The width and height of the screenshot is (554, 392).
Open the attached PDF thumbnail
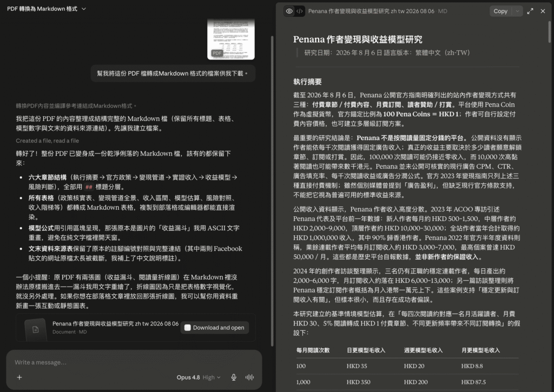click(230, 39)
